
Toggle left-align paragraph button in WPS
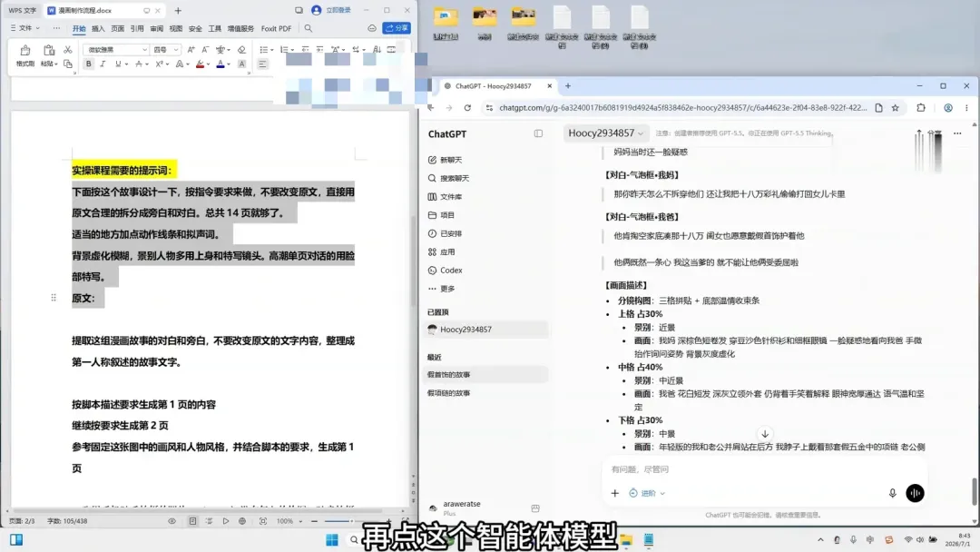pyautogui.click(x=262, y=64)
